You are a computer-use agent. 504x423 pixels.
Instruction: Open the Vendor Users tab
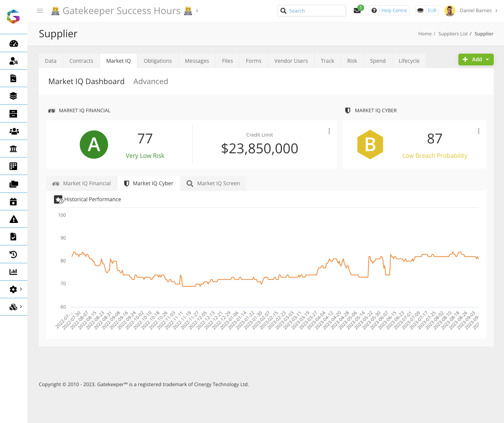click(x=291, y=60)
